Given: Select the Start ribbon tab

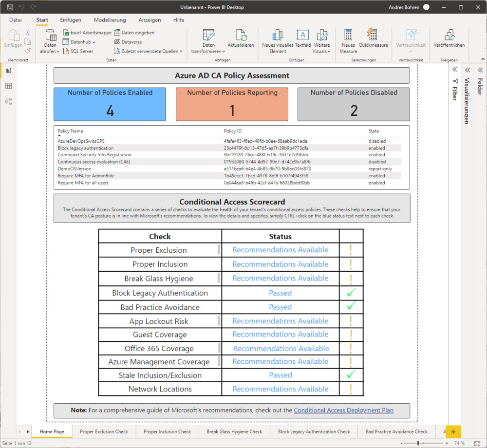Looking at the screenshot, I should 42,20.
